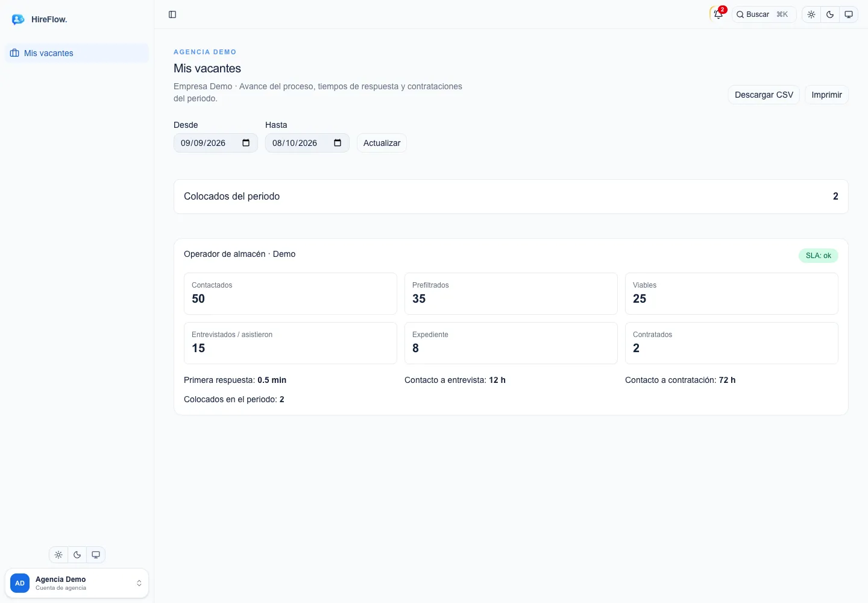The height and width of the screenshot is (603, 868).
Task: Click the AD avatar badge
Action: [x=20, y=583]
